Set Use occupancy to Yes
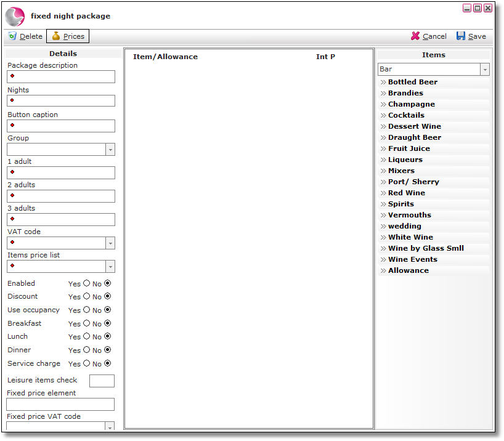 coord(86,310)
